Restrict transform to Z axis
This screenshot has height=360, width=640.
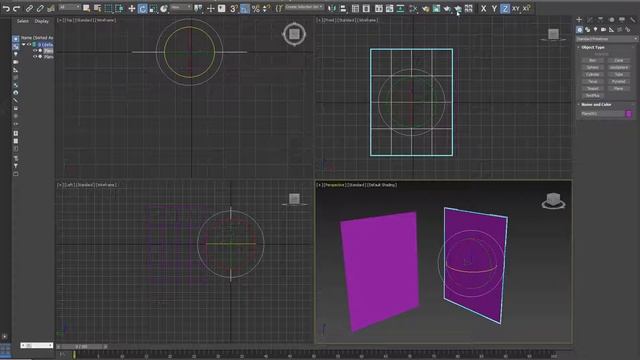click(x=505, y=9)
